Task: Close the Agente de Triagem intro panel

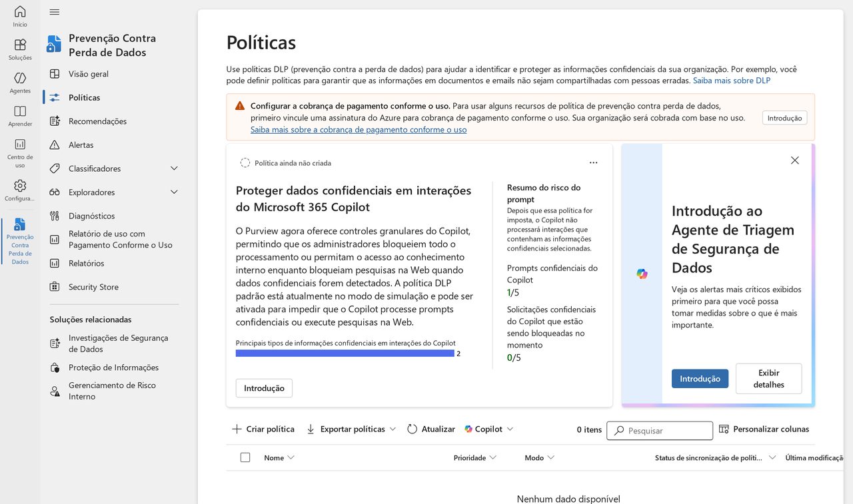Action: [x=794, y=160]
